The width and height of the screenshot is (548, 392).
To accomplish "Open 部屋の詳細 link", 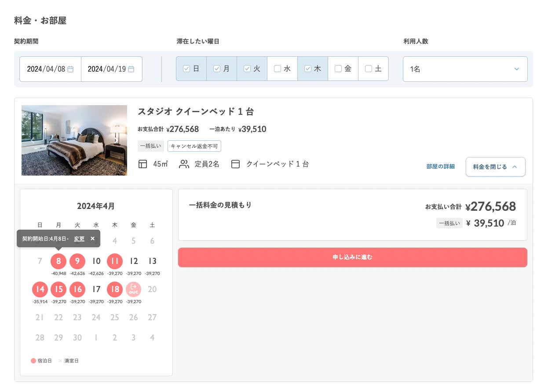I will (x=441, y=167).
